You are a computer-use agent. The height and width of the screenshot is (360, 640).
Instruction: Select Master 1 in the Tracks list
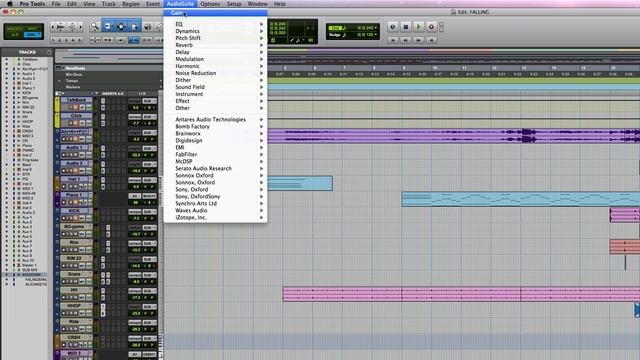pyautogui.click(x=28, y=265)
